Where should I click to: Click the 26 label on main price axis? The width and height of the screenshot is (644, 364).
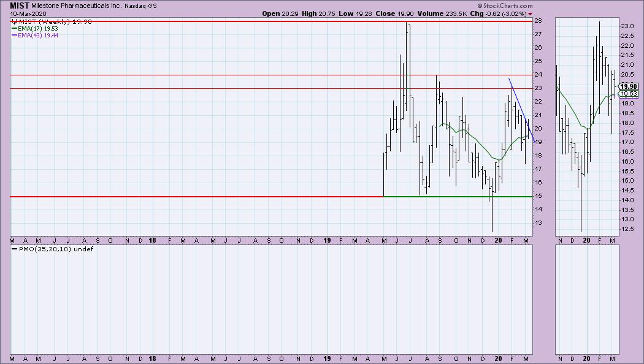(x=538, y=48)
